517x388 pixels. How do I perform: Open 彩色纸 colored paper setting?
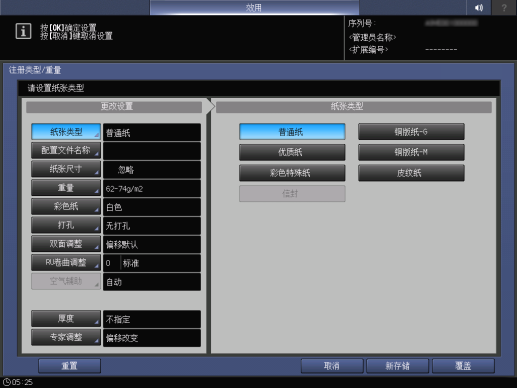pyautogui.click(x=66, y=207)
